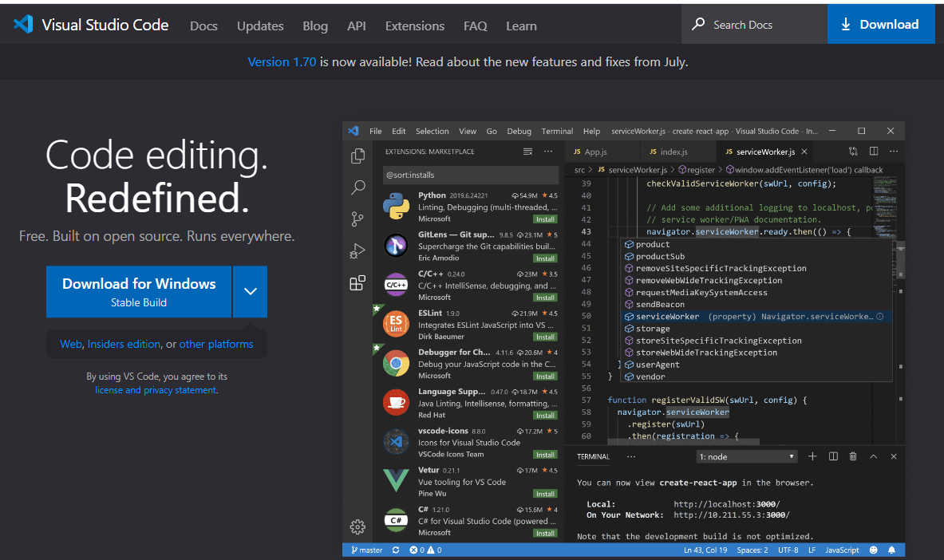Open Run and Debug icon in the activity bar
The height and width of the screenshot is (560, 944).
click(357, 251)
